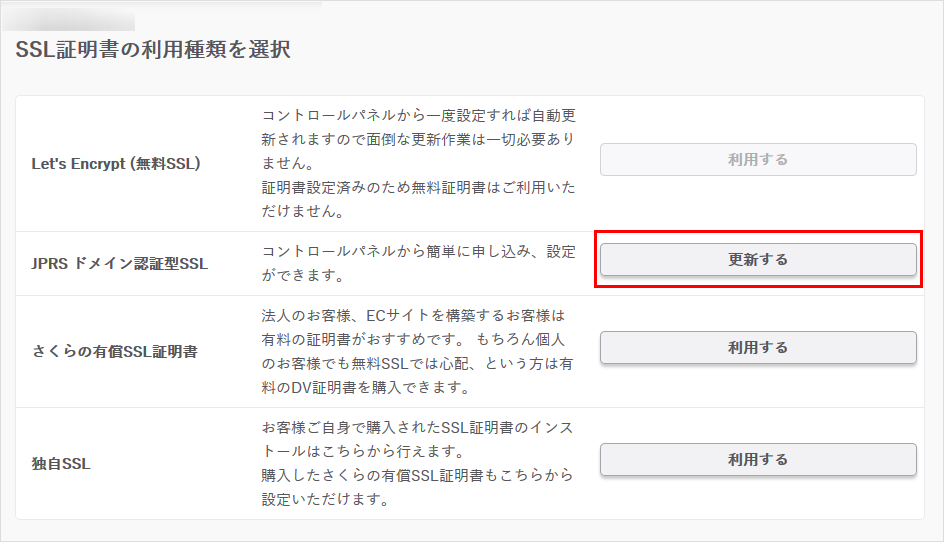Click the JPRS description about 簡単に申し込み
The image size is (944, 542).
coord(418,262)
